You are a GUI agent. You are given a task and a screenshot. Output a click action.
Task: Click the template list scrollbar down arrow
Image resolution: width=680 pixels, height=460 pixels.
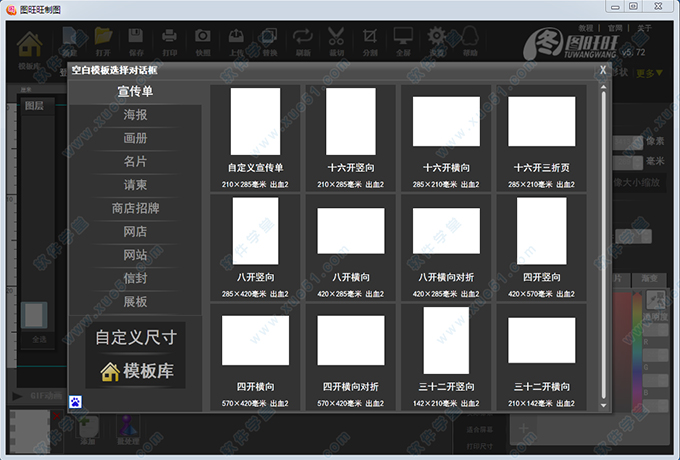pos(603,405)
